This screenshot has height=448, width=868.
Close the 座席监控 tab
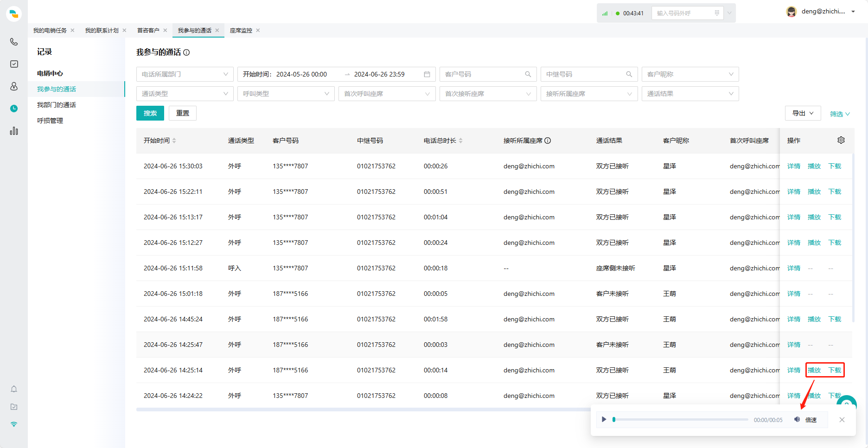258,31
